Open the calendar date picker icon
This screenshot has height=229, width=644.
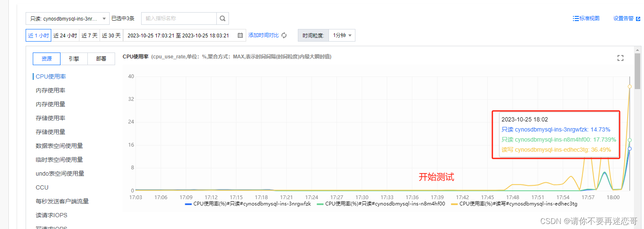240,36
